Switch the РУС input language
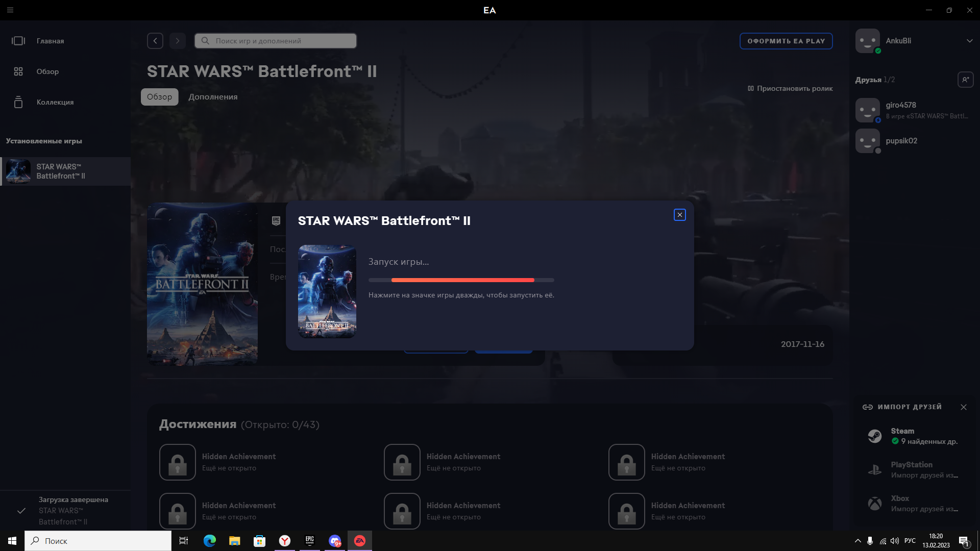Viewport: 980px width, 551px height. click(x=910, y=541)
